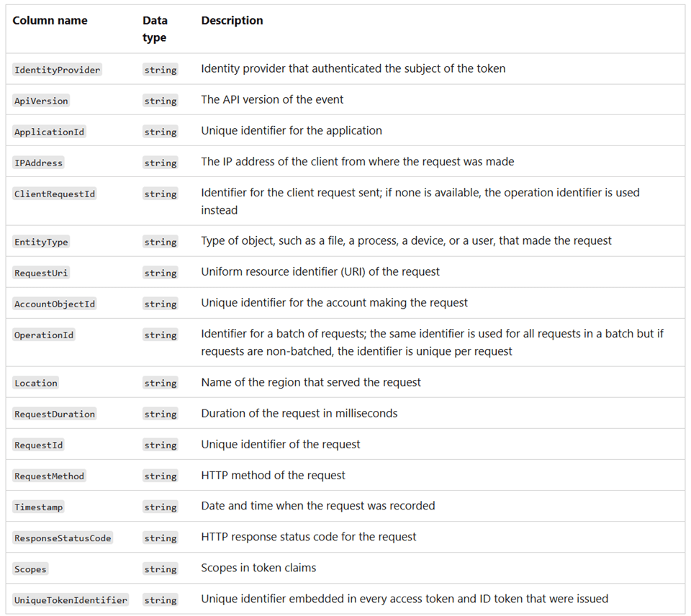Select the AccountObjectId code label
The height and width of the screenshot is (616, 691).
coord(55,304)
